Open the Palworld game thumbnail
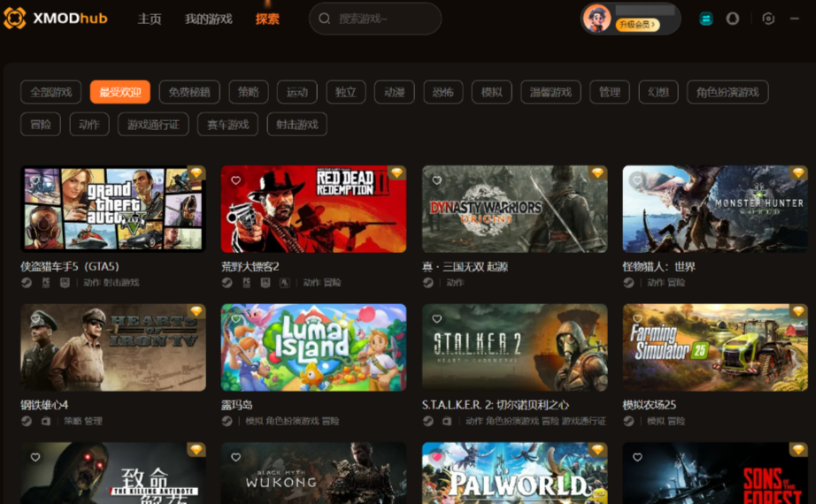The image size is (816, 504). coord(515,473)
